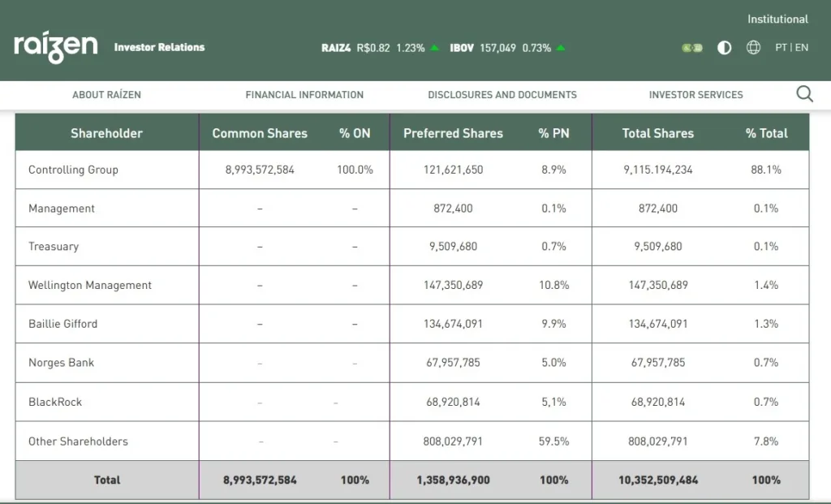Screen dimensions: 831x504
Task: Select the Wellington Management row label
Action: coord(90,285)
